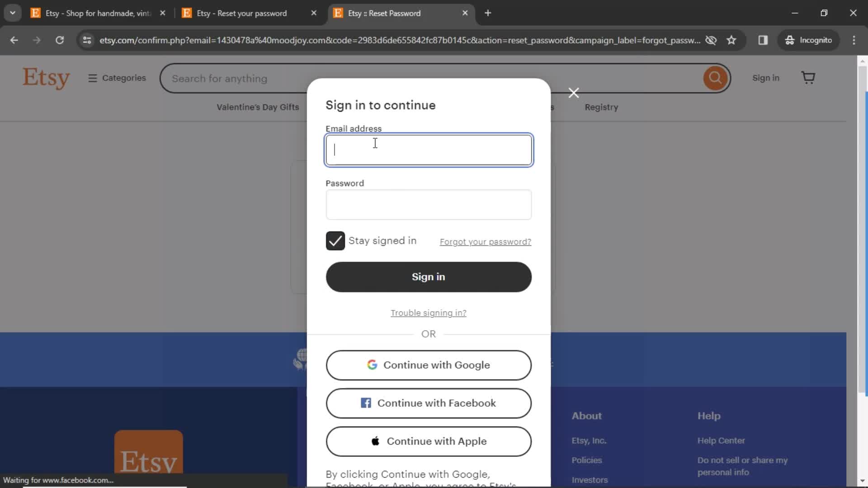The width and height of the screenshot is (868, 488).
Task: Click the bookmark star icon
Action: pyautogui.click(x=732, y=40)
